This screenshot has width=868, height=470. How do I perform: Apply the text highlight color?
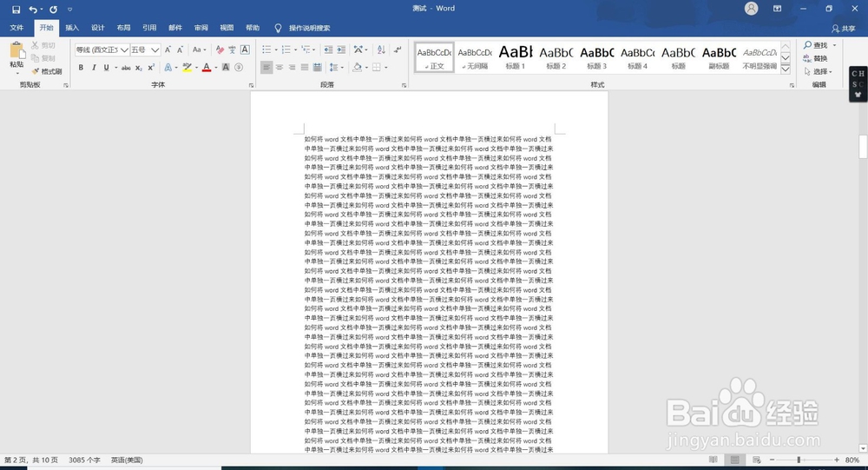(x=187, y=68)
